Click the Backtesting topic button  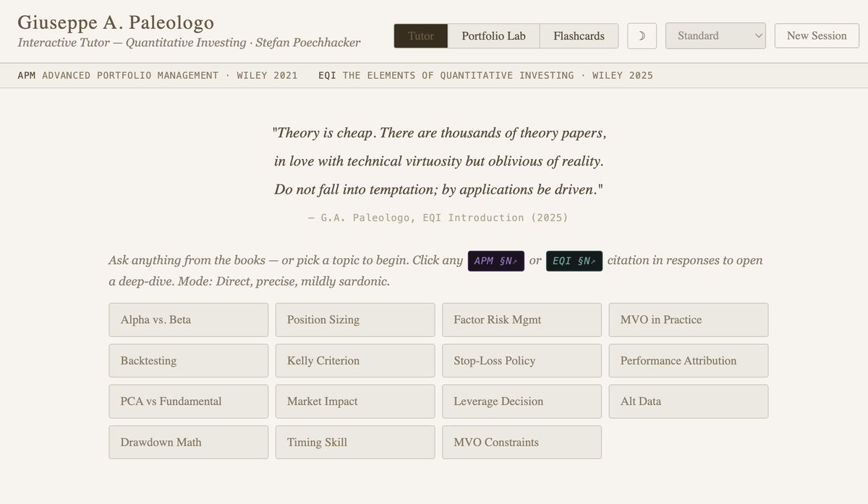(189, 361)
